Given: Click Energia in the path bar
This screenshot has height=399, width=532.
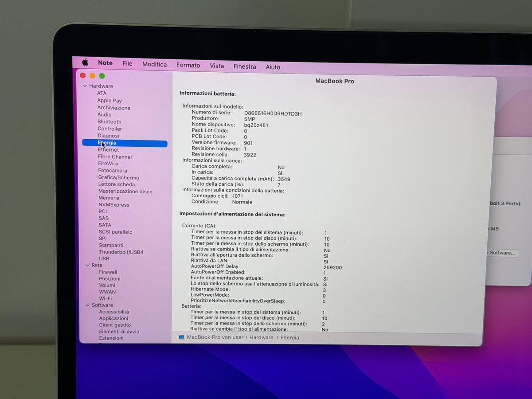Looking at the screenshot, I should tap(290, 338).
